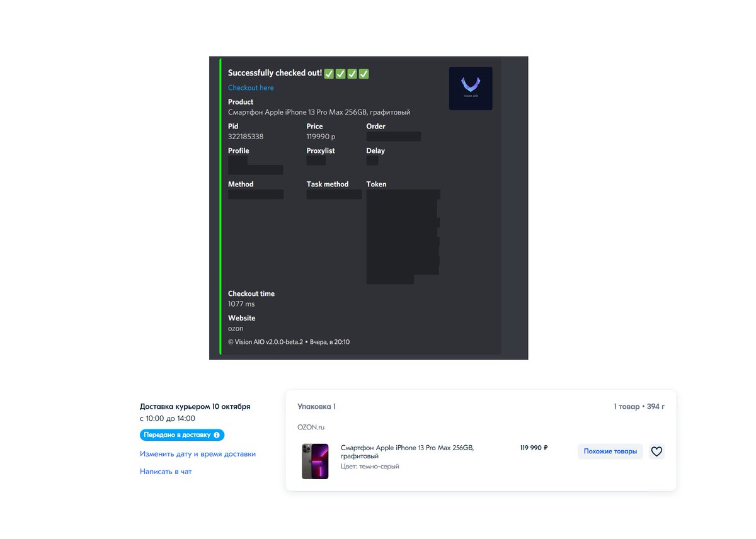
Task: Click the Vision AIO logo thumbnail
Action: coord(471,89)
